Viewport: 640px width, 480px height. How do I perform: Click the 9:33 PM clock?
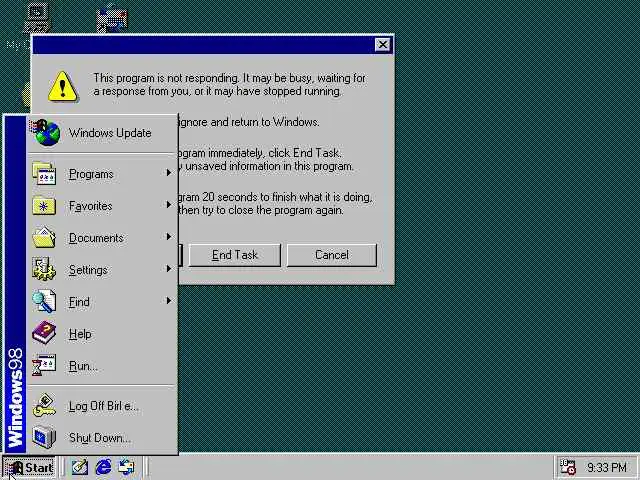click(x=607, y=467)
